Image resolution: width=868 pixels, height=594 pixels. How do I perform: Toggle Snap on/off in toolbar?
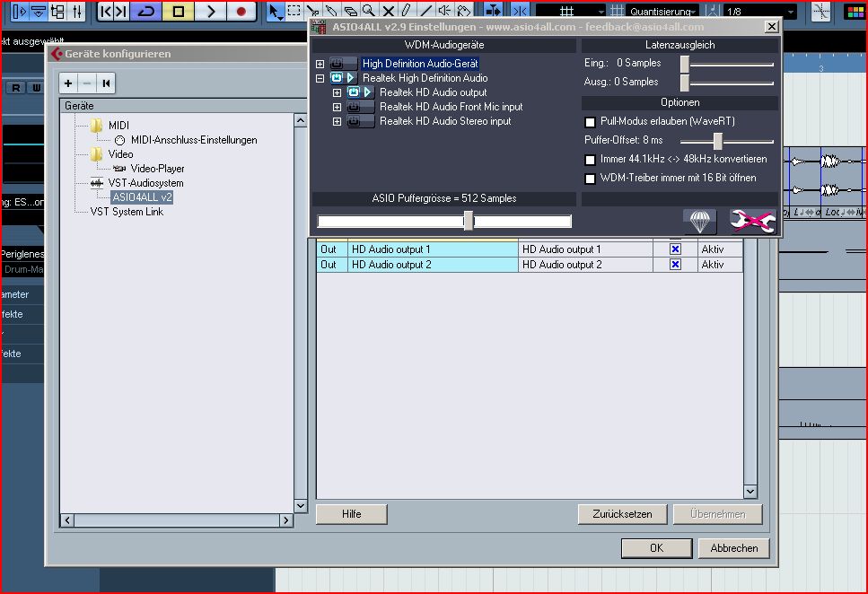520,11
